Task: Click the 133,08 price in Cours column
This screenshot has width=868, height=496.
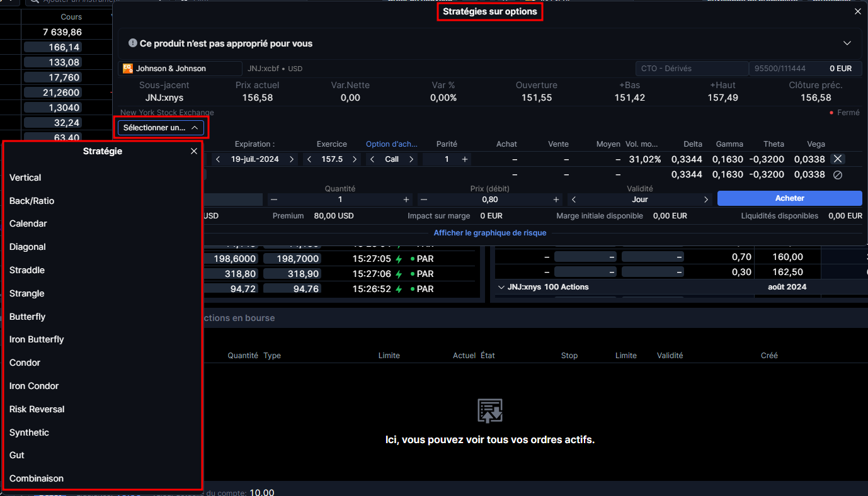Action: (x=54, y=62)
